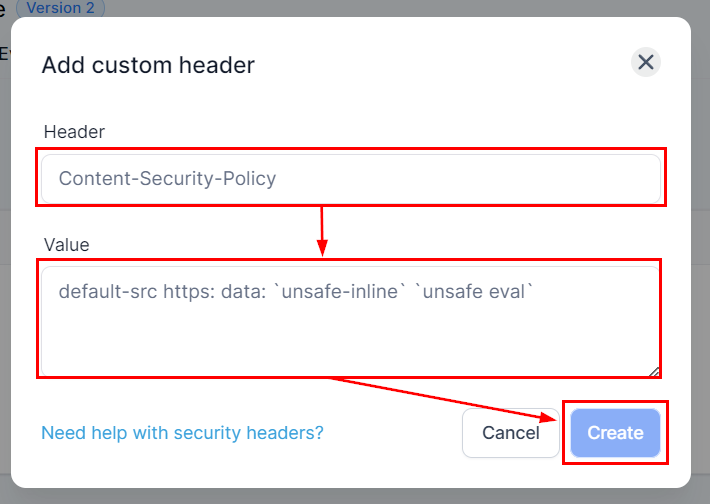
Task: Open the Need help with security headers link
Action: (182, 433)
